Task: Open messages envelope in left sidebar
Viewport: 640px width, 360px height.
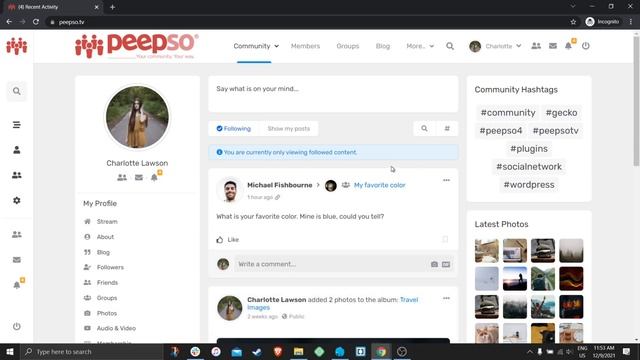Action: click(16, 260)
